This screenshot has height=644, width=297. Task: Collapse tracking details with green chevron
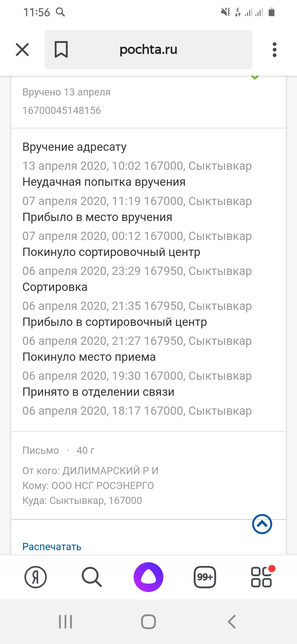(x=255, y=78)
